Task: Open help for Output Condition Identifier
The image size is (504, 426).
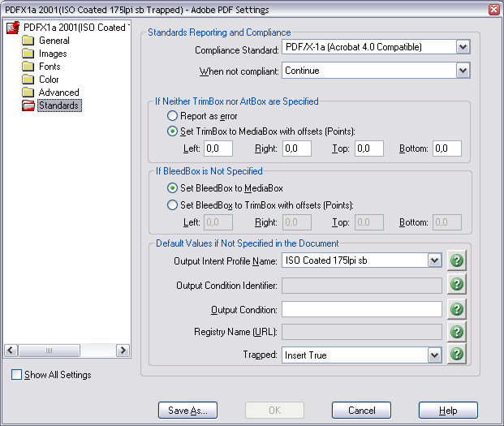Action: (x=457, y=284)
